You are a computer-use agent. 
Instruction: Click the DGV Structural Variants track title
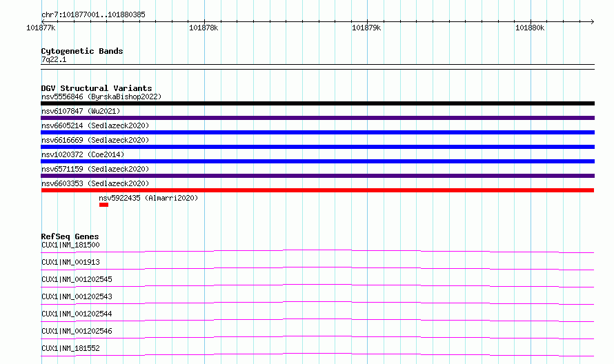tap(97, 88)
